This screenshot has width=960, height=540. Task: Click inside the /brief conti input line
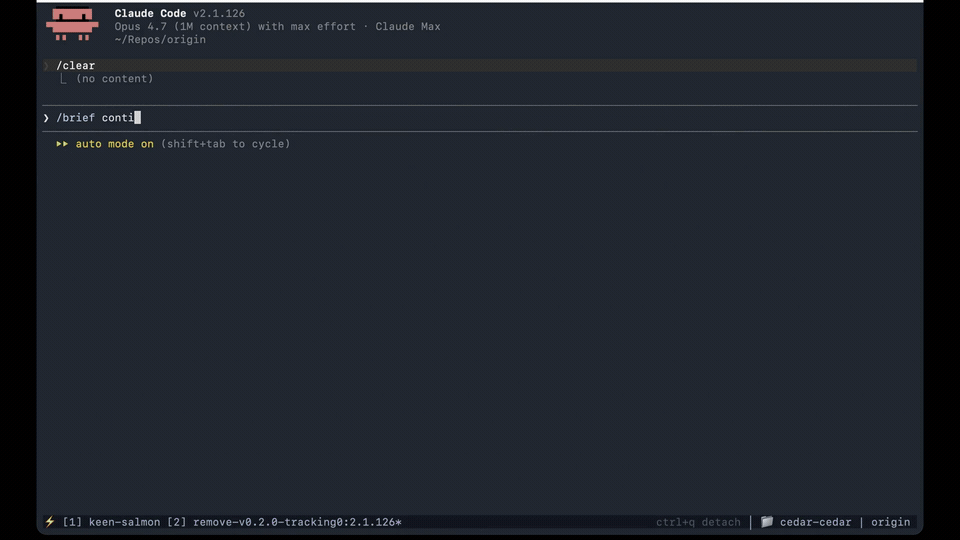point(480,118)
